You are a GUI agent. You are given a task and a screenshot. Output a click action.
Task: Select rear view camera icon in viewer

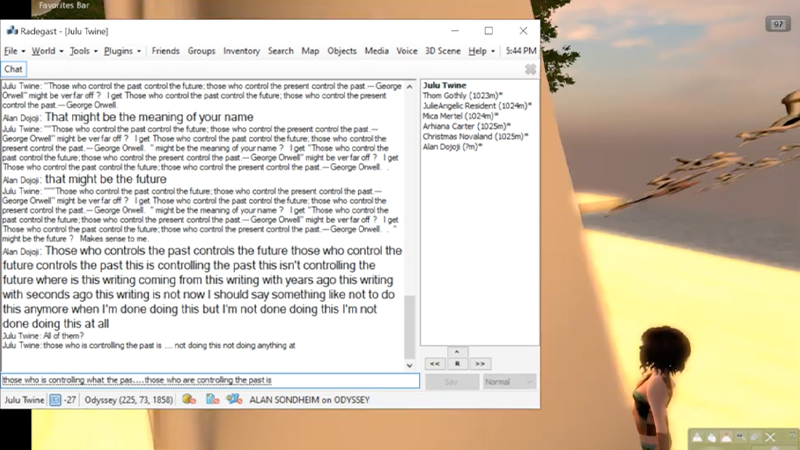click(726, 437)
